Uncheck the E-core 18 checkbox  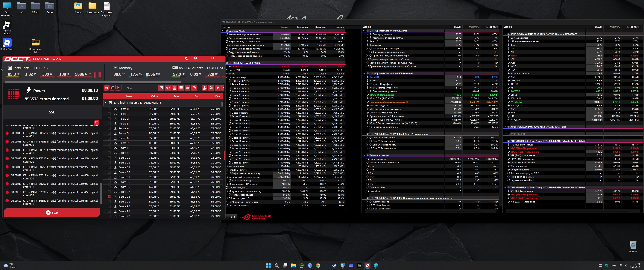(109, 197)
